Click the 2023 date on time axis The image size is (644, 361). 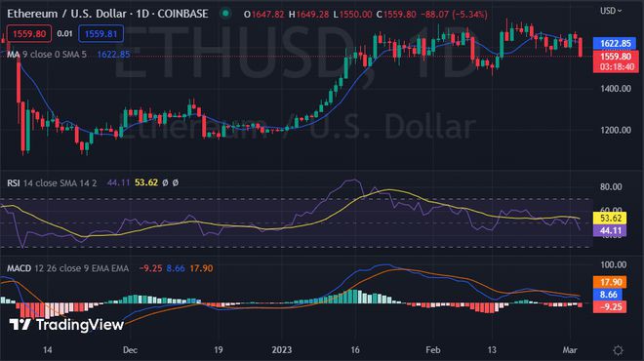282,350
